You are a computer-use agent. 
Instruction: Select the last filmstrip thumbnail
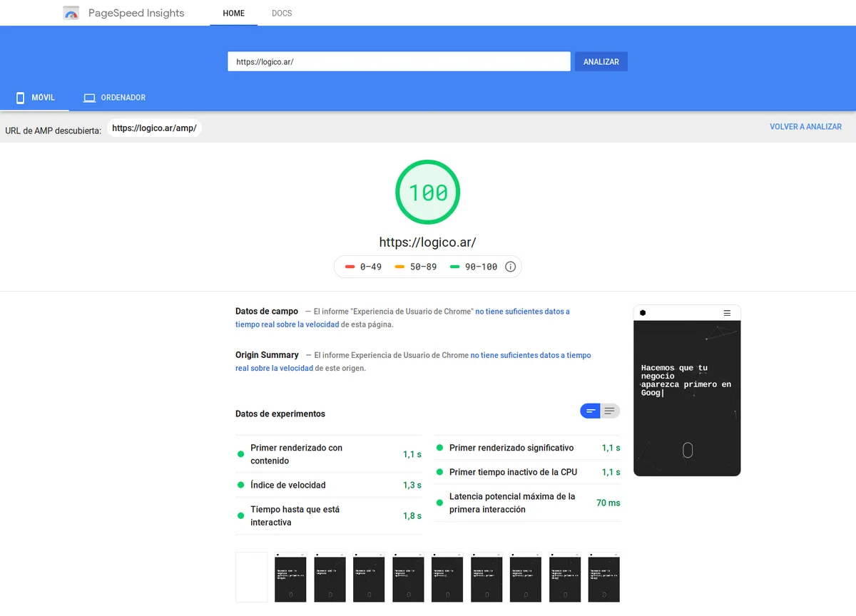click(604, 577)
